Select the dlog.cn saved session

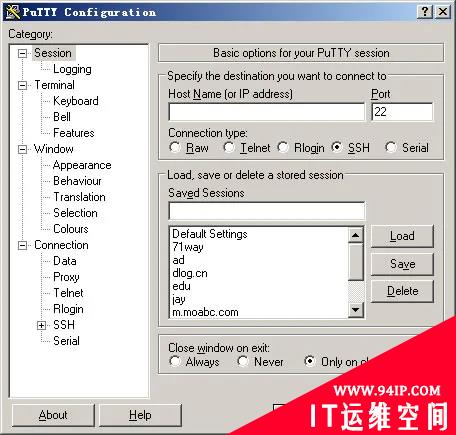point(259,273)
